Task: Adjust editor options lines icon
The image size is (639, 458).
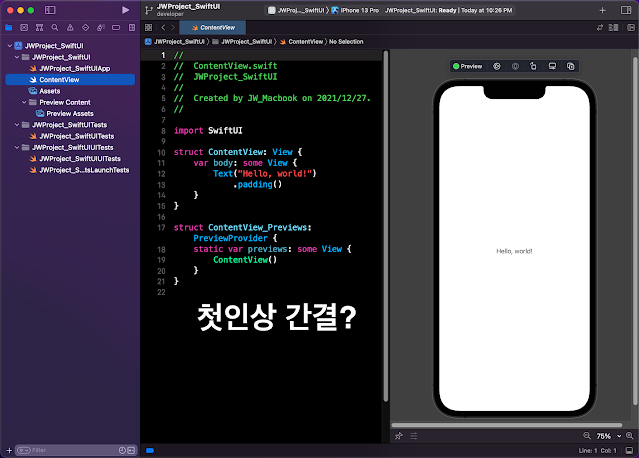Action: tap(613, 28)
